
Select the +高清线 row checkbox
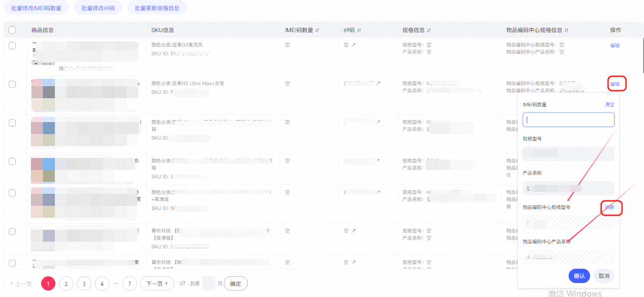click(x=12, y=193)
